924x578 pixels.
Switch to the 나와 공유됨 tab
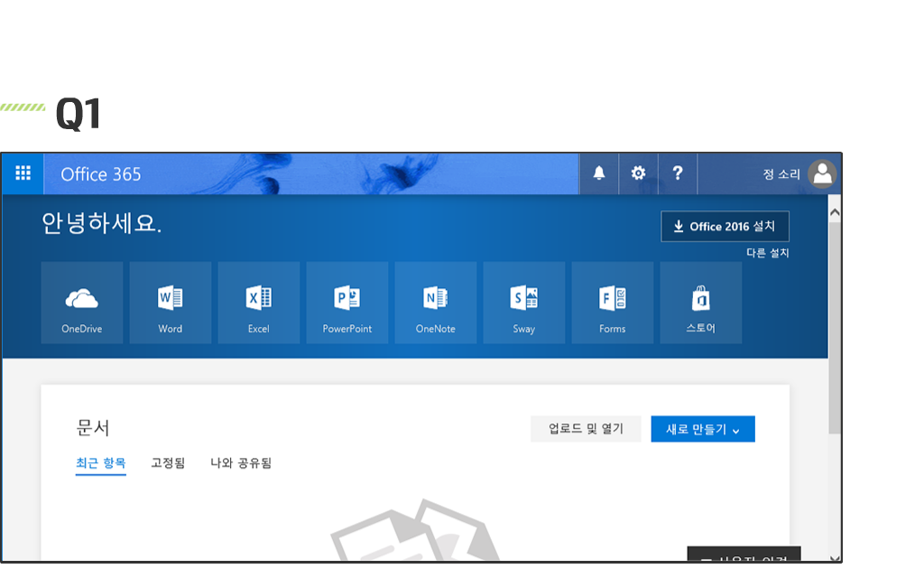tap(241, 463)
